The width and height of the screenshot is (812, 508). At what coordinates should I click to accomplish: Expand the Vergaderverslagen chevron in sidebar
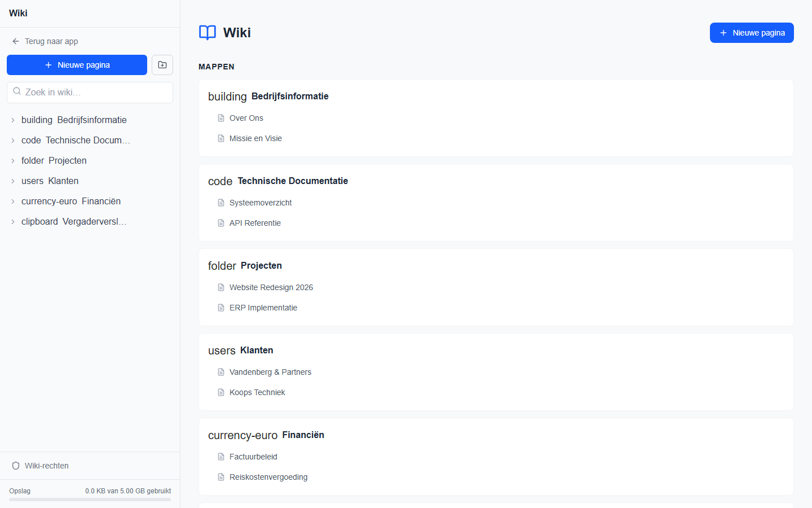(13, 222)
